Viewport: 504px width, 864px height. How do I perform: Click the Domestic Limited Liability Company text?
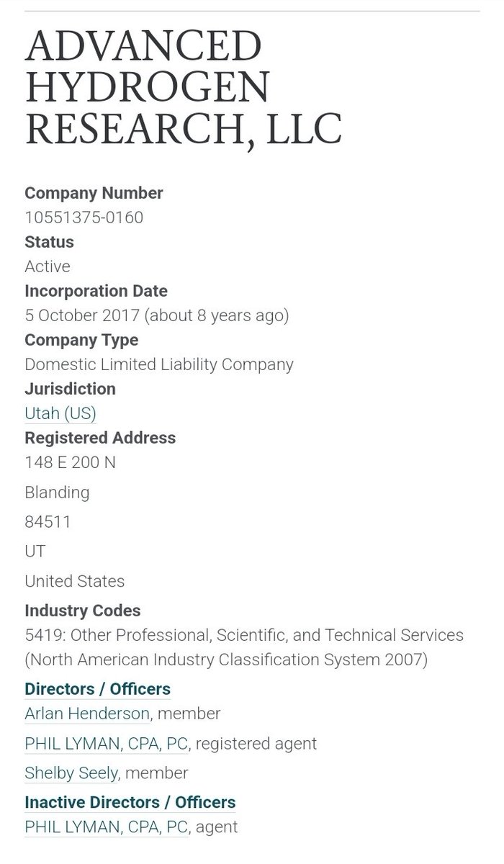[159, 364]
